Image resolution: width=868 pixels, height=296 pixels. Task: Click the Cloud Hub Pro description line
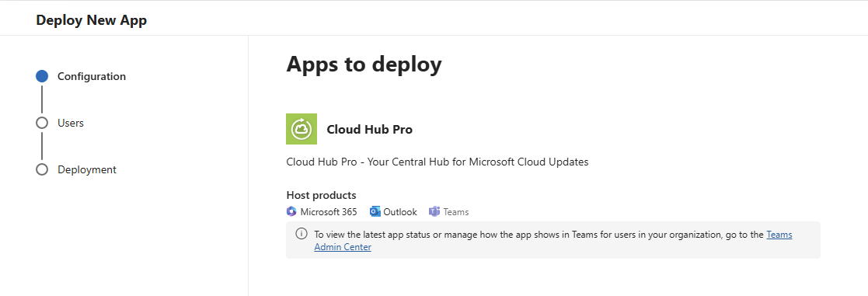[x=437, y=162]
